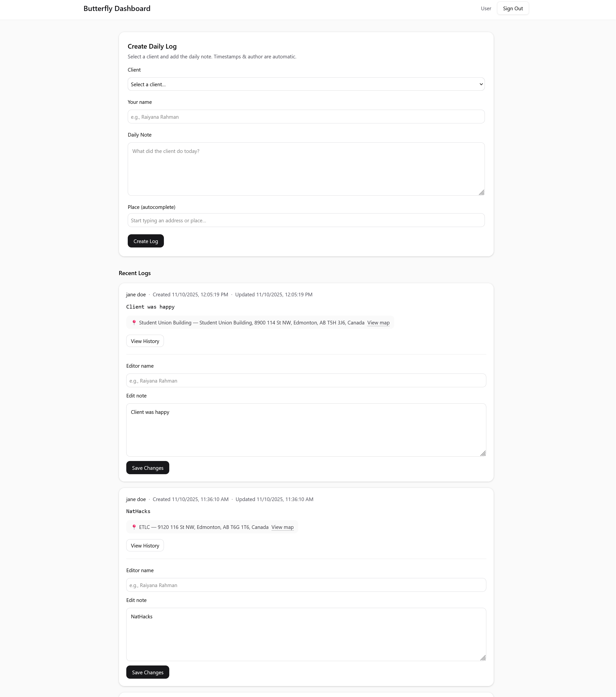Screen dimensions: 616x697
Task: Open View map for Student Union Building
Action: point(378,322)
